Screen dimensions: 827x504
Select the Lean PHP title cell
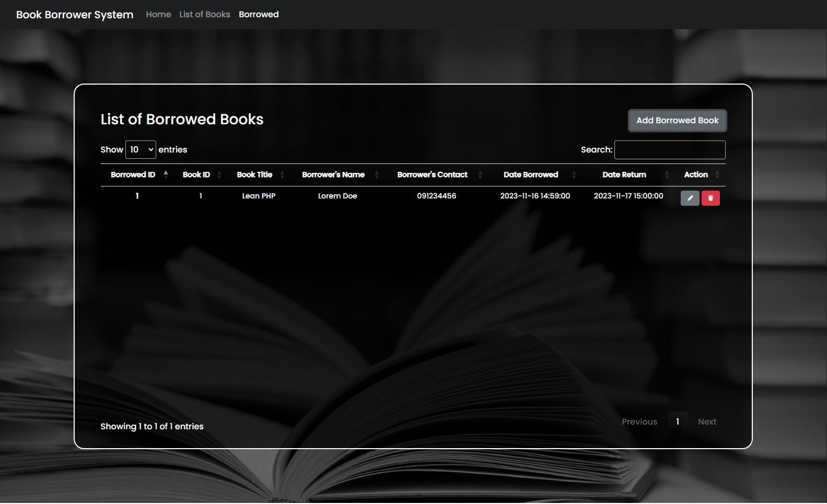259,196
